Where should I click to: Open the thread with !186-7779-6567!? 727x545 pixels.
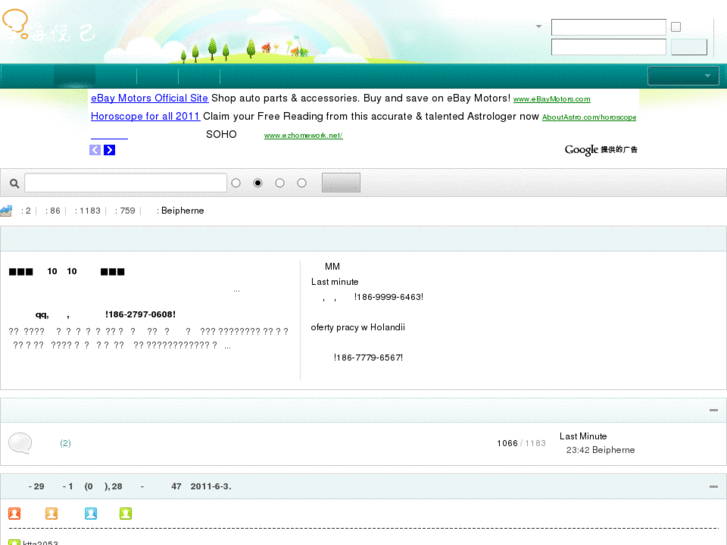(368, 358)
